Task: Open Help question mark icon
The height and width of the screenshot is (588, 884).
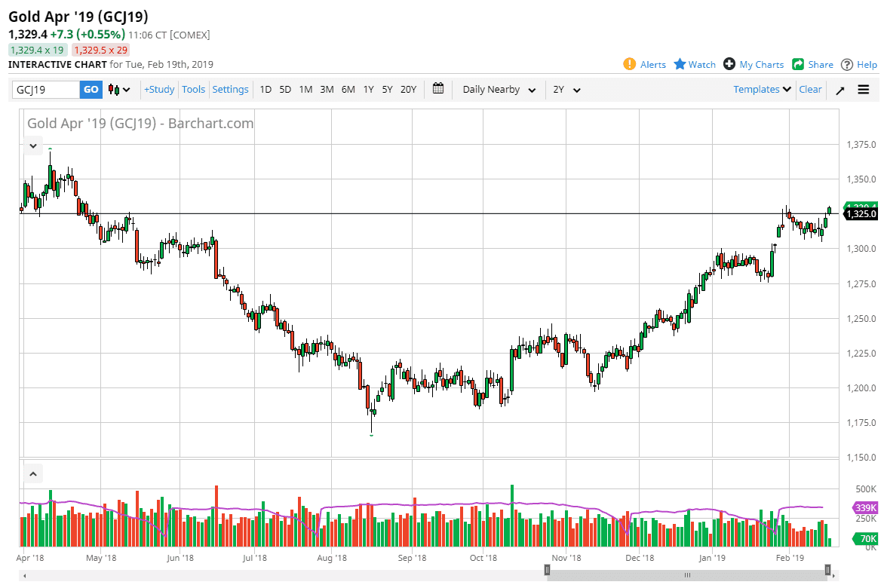Action: [x=847, y=64]
